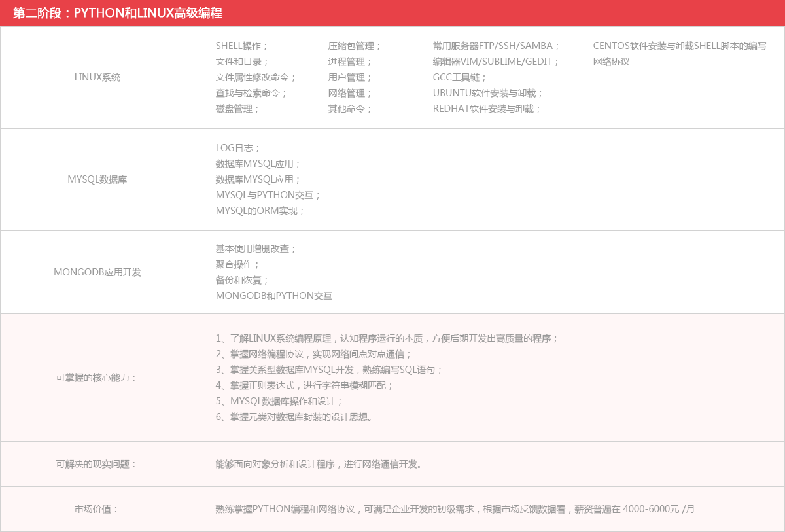Click the 掌握正则表达式 ability line
785x532 pixels.
pos(304,385)
